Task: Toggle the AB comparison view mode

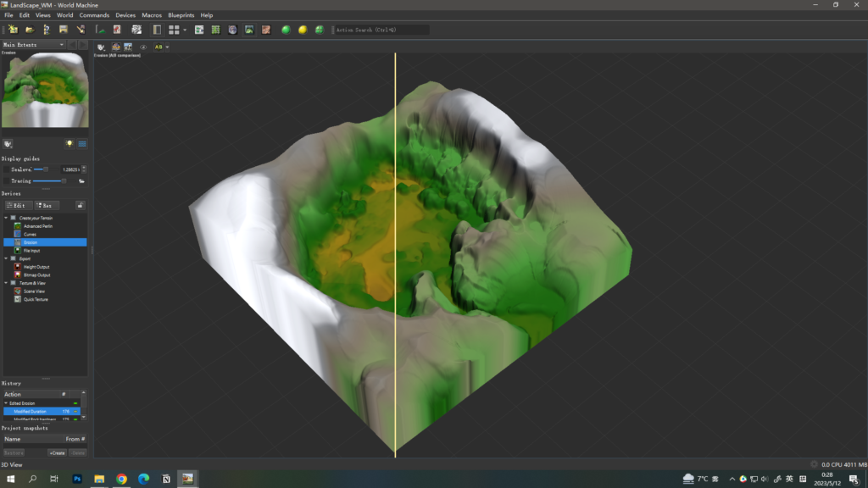Action: coord(159,47)
